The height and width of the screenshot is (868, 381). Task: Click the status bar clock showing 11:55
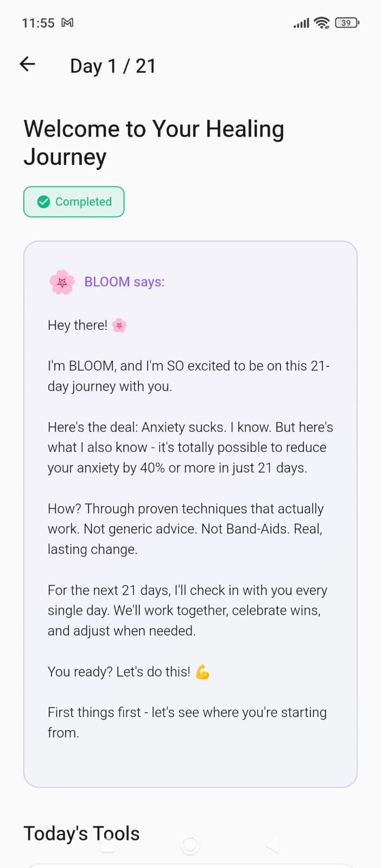(38, 23)
